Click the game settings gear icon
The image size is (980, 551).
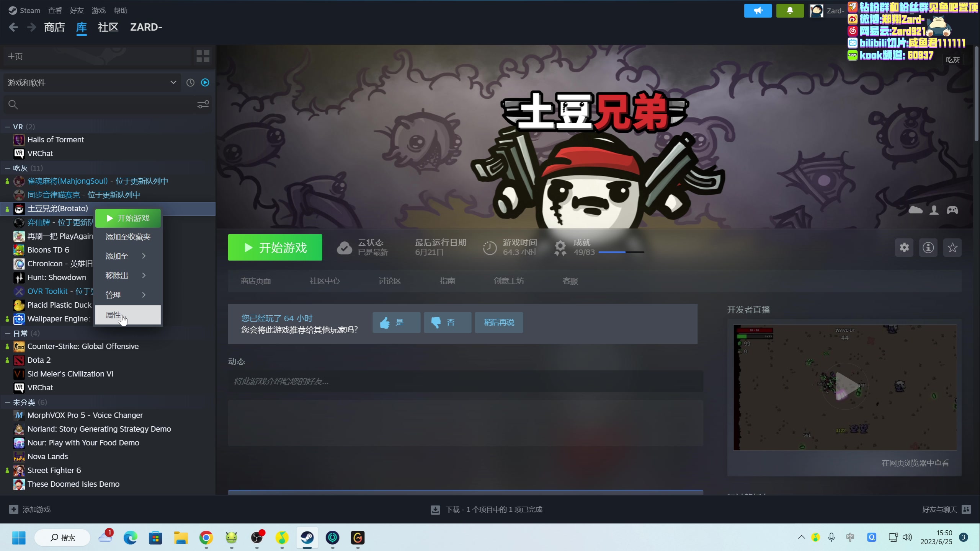pos(904,248)
